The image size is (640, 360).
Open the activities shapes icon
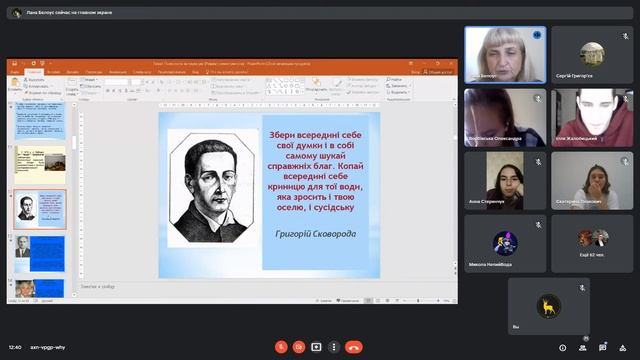622,348
